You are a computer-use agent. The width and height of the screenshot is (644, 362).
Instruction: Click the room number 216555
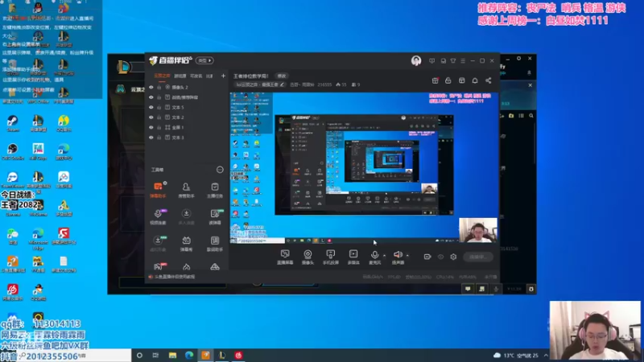(x=324, y=84)
